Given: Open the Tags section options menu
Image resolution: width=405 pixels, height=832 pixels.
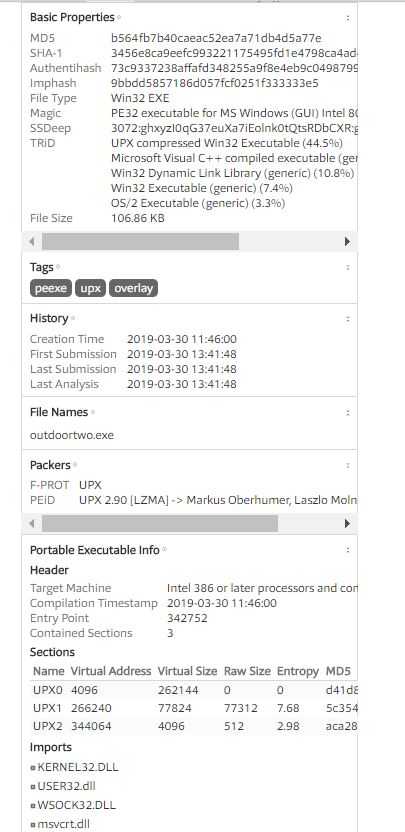Looking at the screenshot, I should 348,267.
